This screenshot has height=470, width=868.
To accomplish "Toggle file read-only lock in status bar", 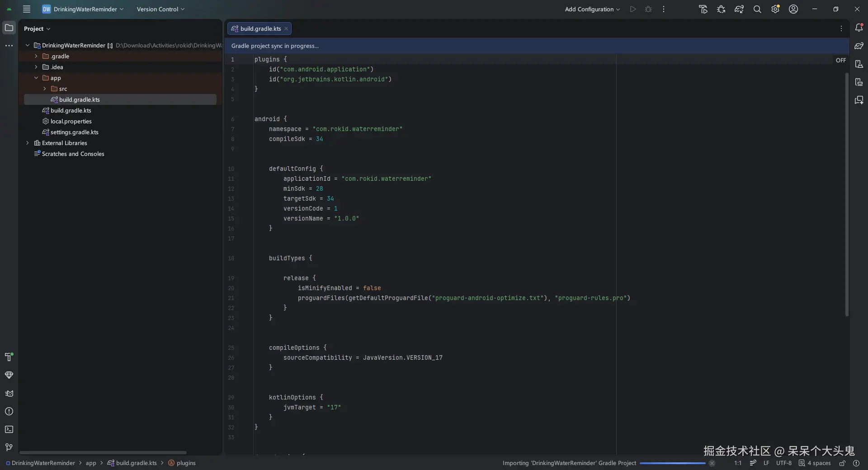I will click(842, 463).
